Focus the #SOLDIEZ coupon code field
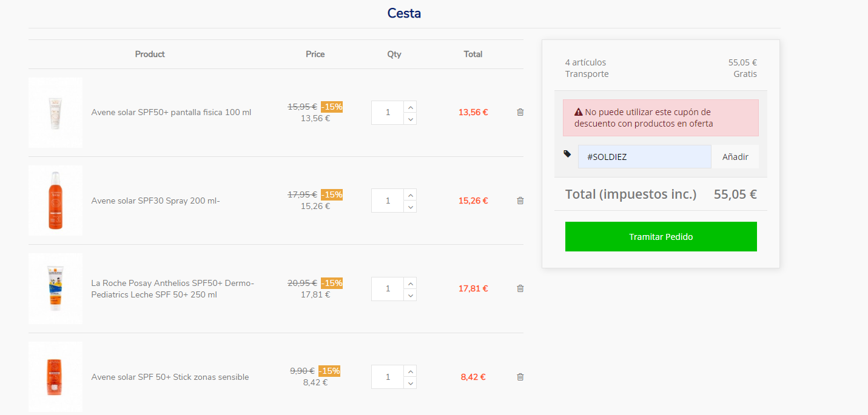This screenshot has height=415, width=868. click(x=644, y=157)
